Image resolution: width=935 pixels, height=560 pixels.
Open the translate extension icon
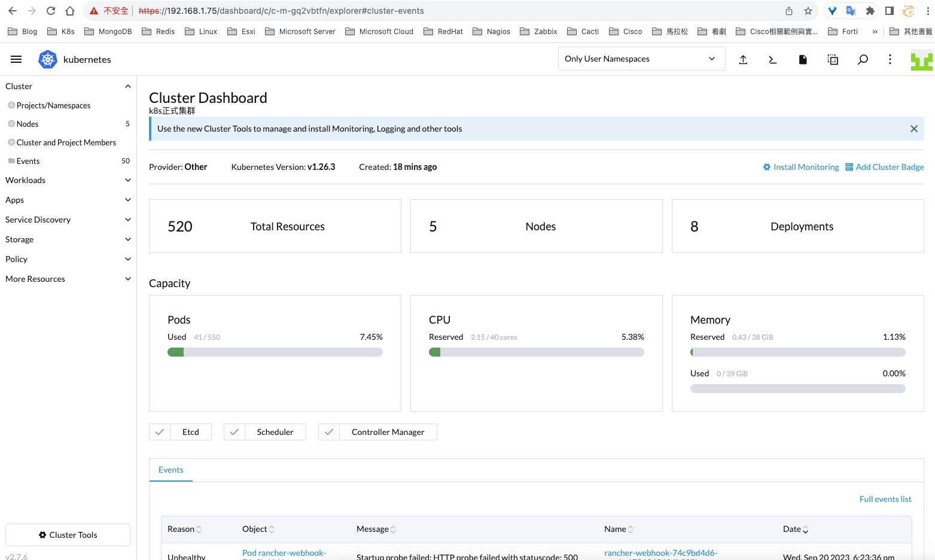(851, 11)
